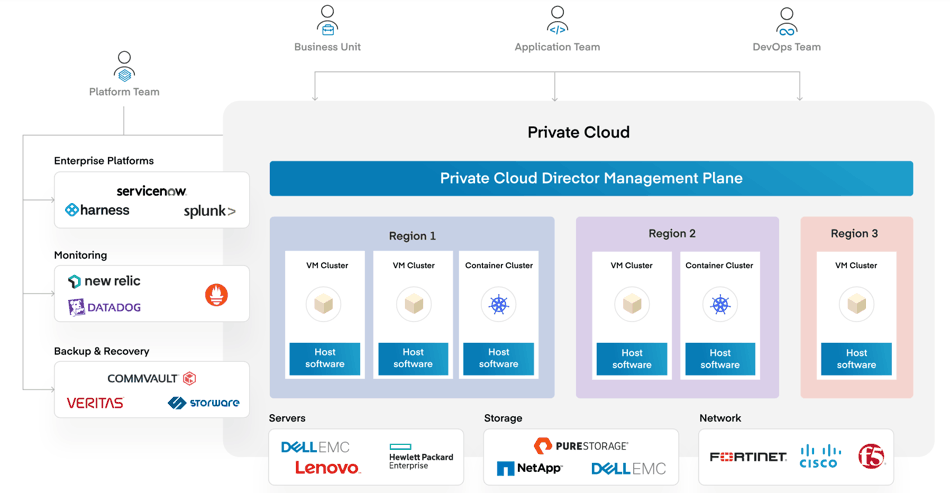
Task: Open the Veritas logo
Action: click(95, 403)
